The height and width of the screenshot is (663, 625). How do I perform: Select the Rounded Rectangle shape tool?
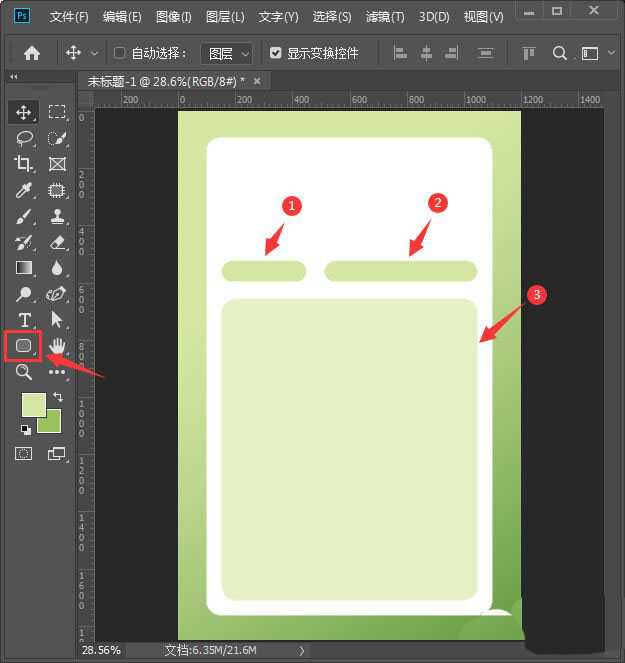point(22,346)
